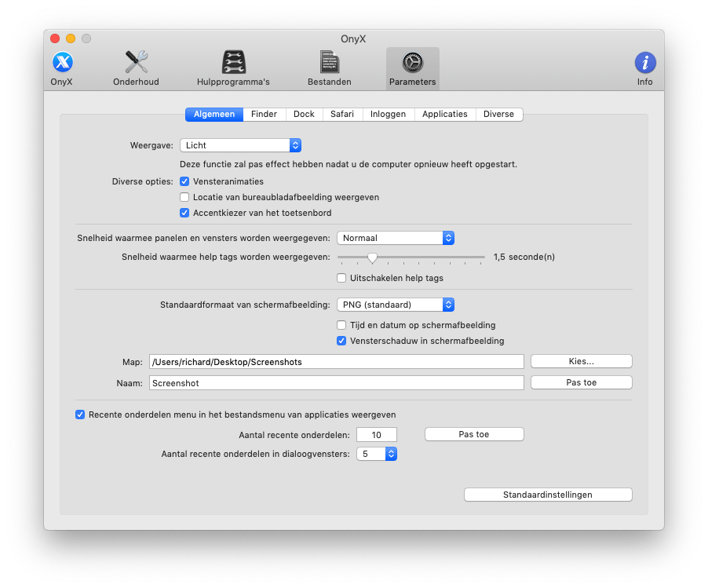Open the OnyX toolbar icon
The image size is (708, 588).
pos(62,68)
